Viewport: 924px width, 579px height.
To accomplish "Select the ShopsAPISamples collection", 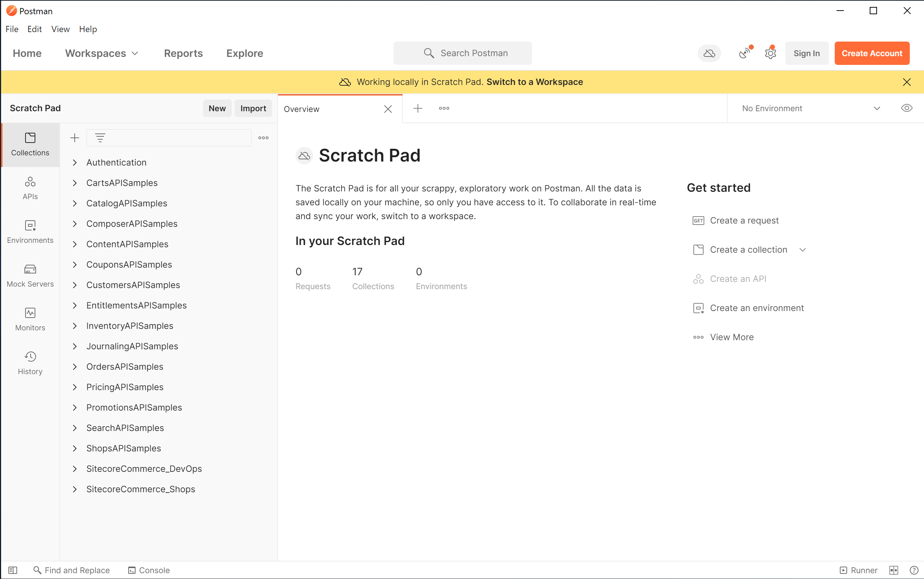I will coord(124,448).
